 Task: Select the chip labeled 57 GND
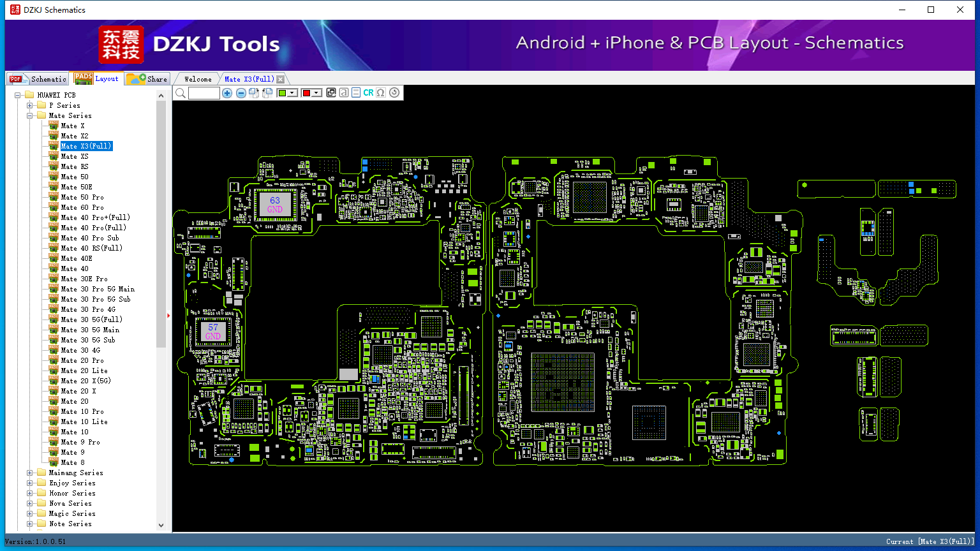pyautogui.click(x=213, y=332)
